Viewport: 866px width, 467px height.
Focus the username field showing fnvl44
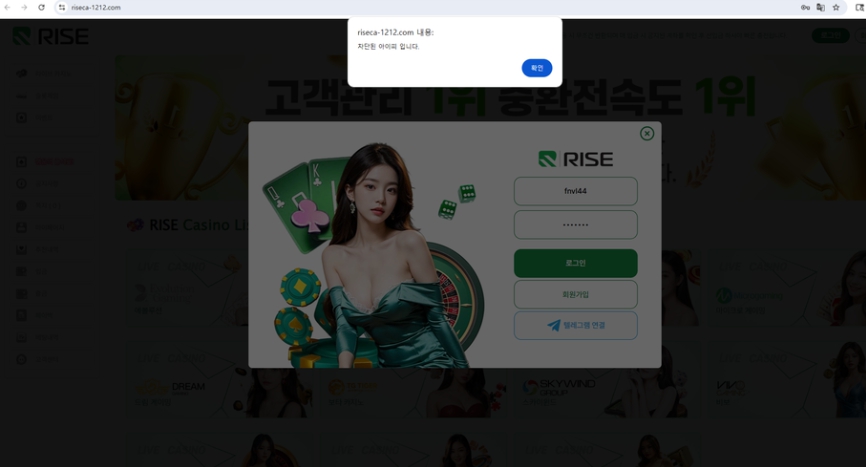pos(575,191)
